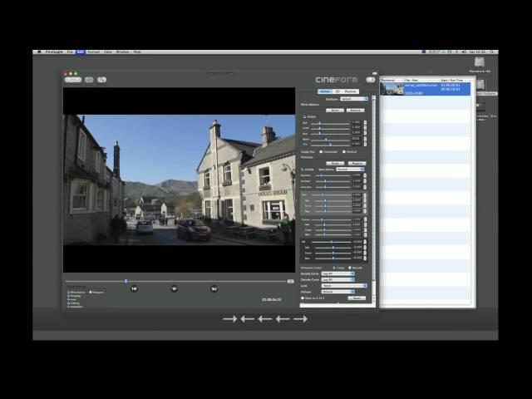Adjust the Saturation slider

click(332, 187)
